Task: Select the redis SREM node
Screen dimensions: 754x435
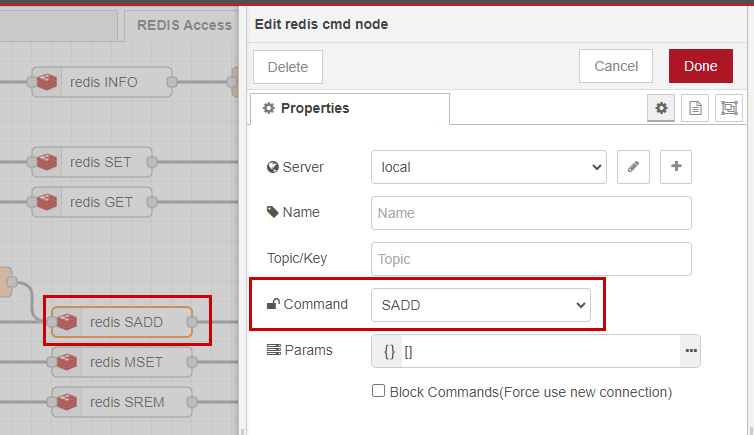Action: [x=122, y=402]
